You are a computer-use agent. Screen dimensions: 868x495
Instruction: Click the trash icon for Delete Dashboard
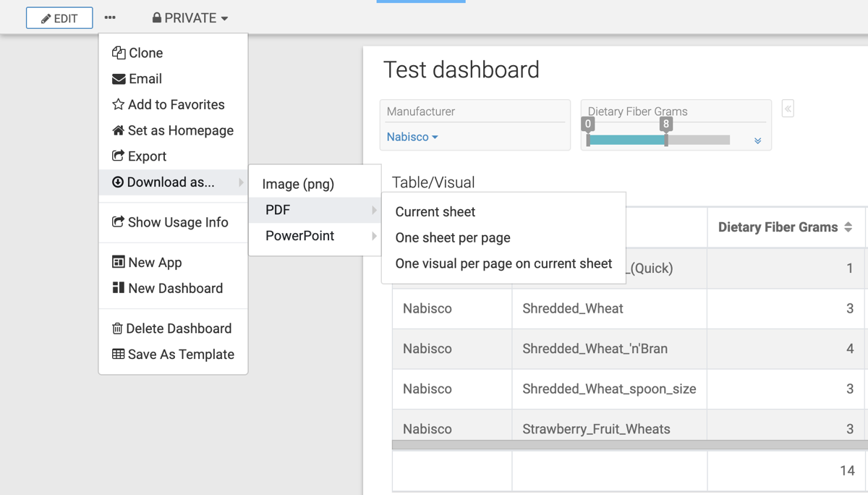[117, 329]
